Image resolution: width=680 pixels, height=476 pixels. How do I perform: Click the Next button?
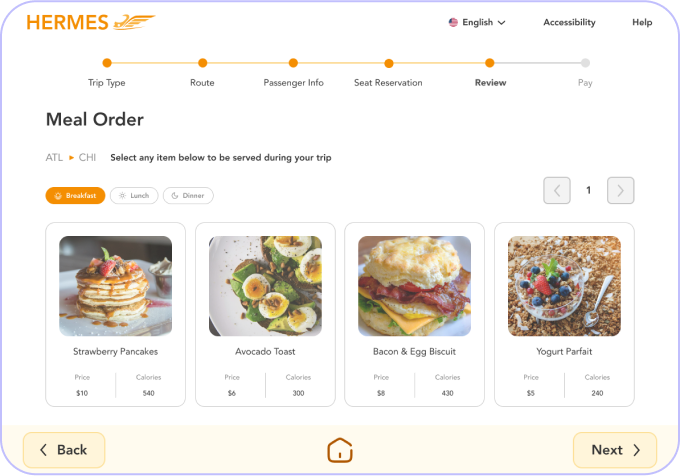(615, 450)
